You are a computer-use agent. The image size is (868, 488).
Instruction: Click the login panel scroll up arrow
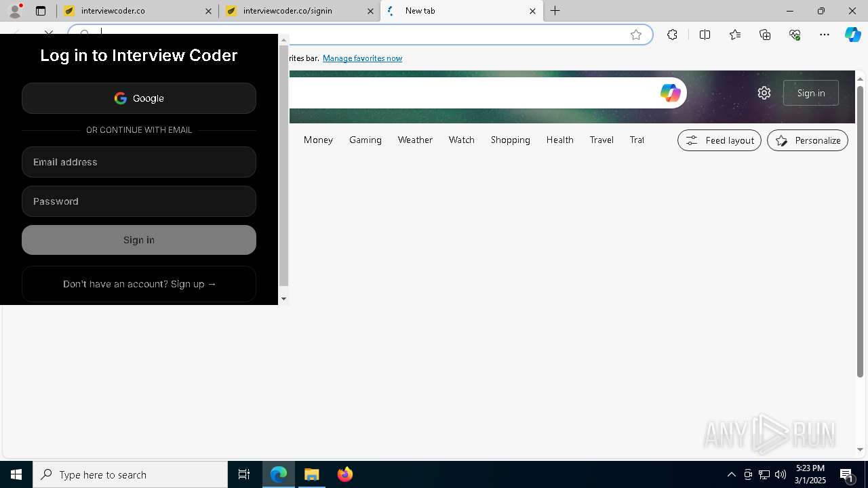[283, 40]
